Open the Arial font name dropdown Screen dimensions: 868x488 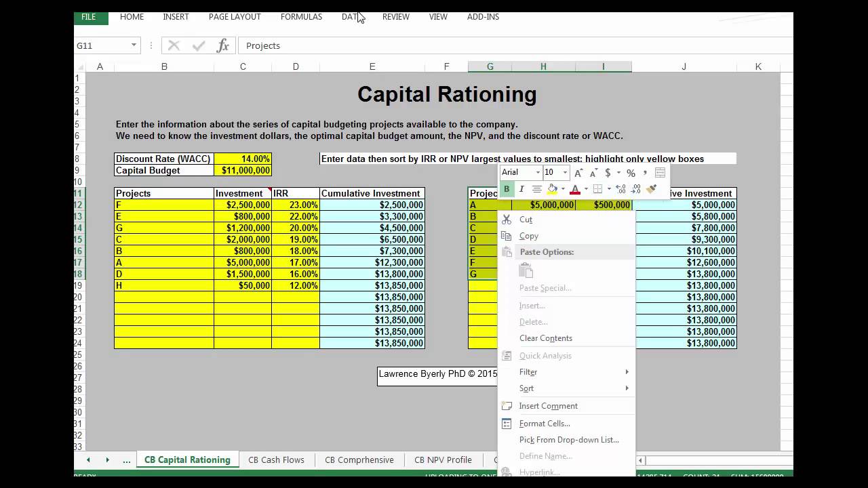pyautogui.click(x=538, y=173)
